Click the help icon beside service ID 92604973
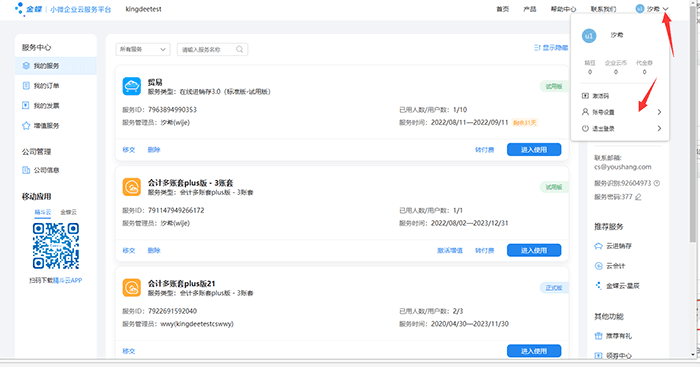This screenshot has width=700, height=367. click(x=657, y=183)
